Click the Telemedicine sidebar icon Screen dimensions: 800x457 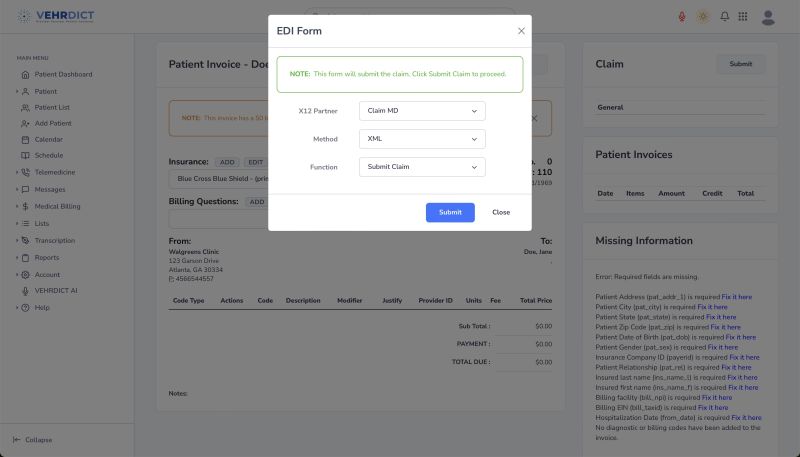[25, 172]
